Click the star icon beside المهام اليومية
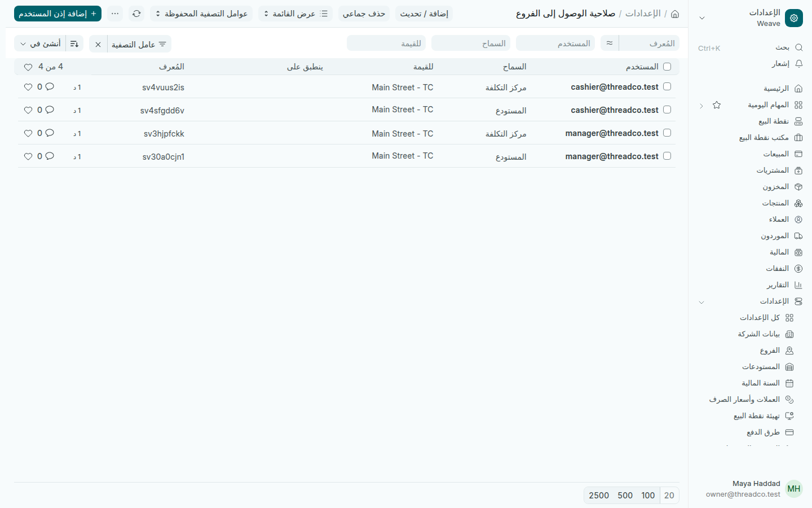 pyautogui.click(x=717, y=105)
